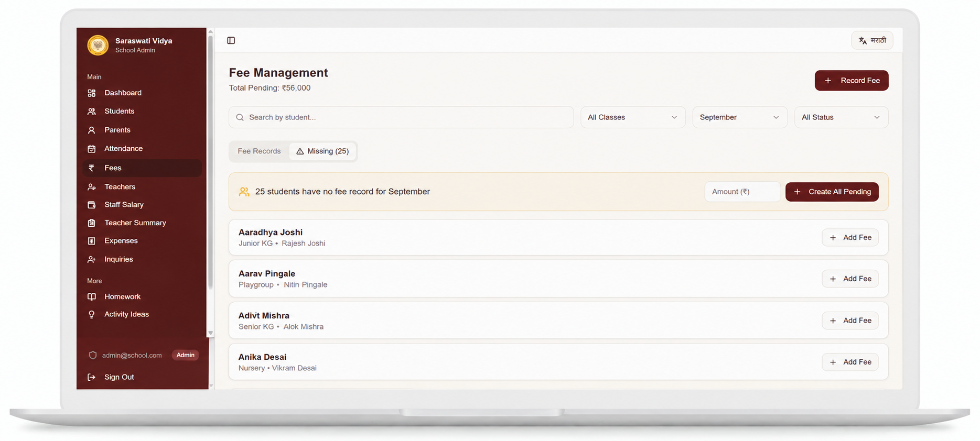Open the All Status filter dropdown
This screenshot has height=441, width=980.
pyautogui.click(x=841, y=117)
